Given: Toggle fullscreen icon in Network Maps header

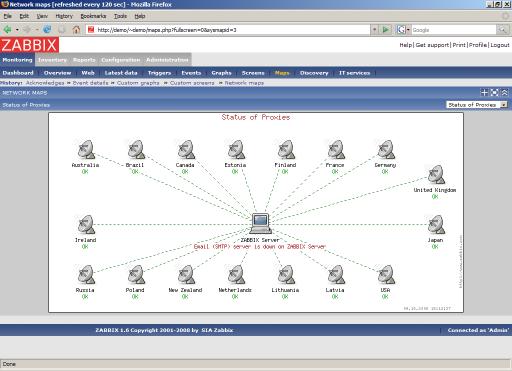Looking at the screenshot, I should coord(495,93).
